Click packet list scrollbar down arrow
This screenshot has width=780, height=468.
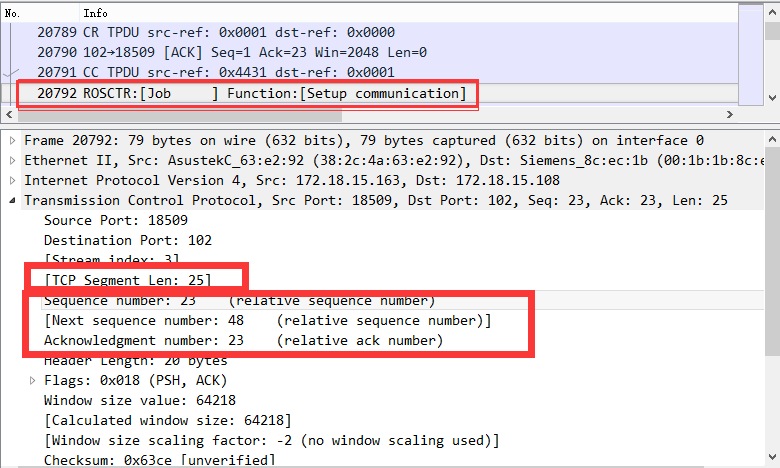click(771, 96)
